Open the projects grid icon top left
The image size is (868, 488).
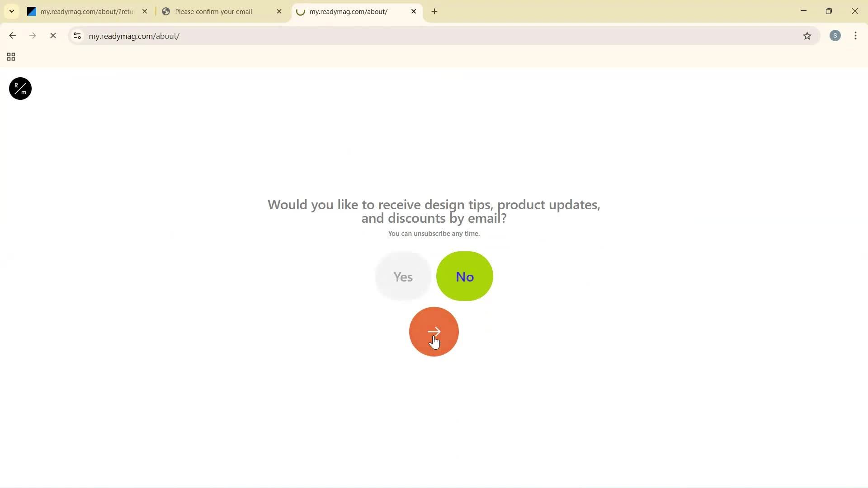tap(10, 57)
